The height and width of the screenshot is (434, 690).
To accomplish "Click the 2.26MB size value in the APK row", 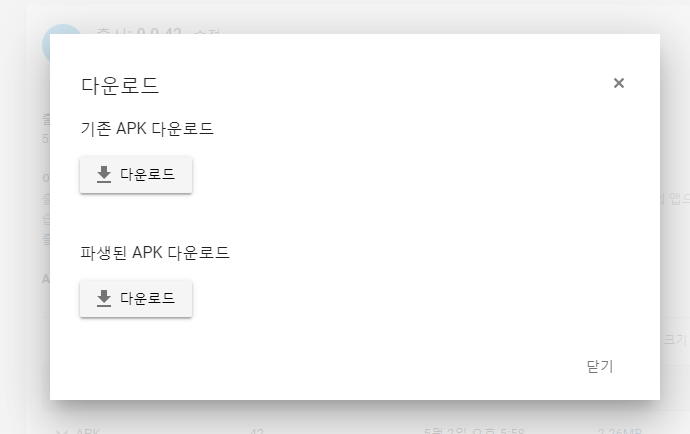I will [620, 431].
